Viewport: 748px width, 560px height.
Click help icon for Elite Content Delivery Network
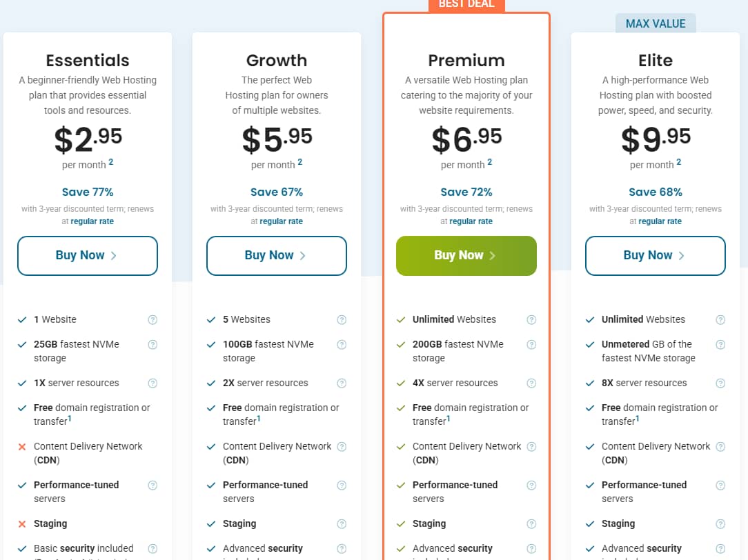coord(720,447)
